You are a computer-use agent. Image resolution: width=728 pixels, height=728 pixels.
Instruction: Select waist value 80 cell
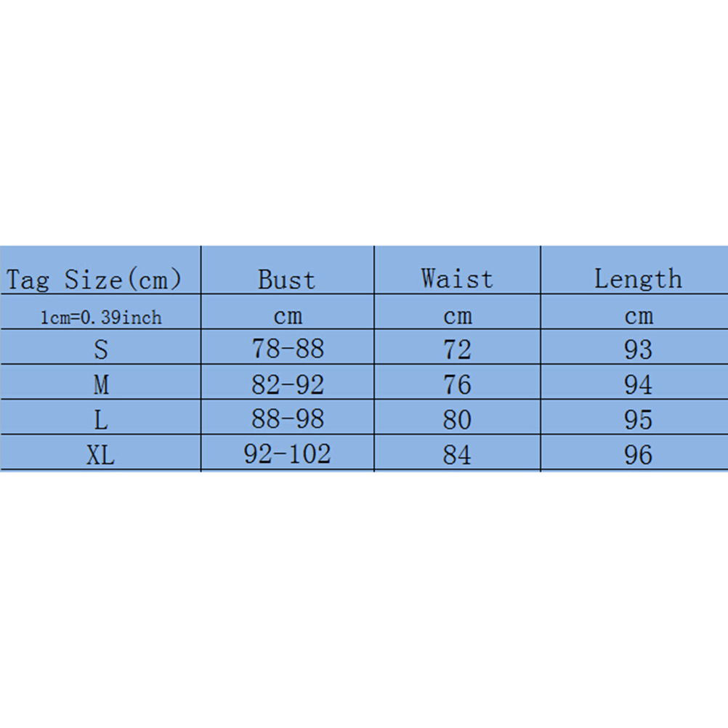pos(457,420)
